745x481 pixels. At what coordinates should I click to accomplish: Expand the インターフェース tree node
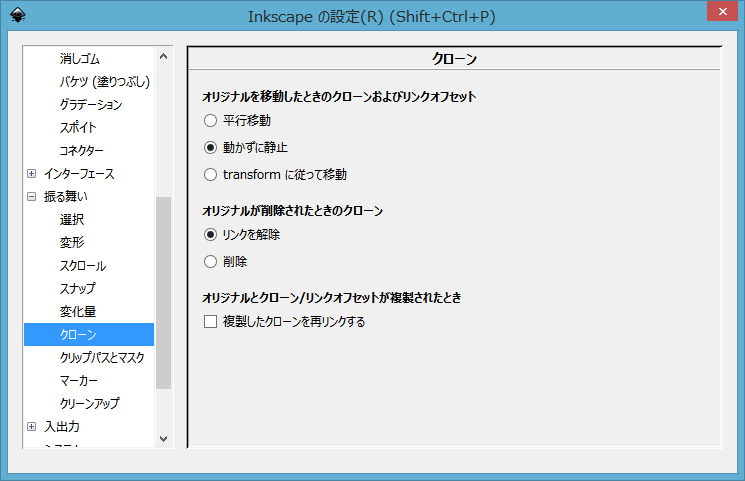(x=32, y=174)
